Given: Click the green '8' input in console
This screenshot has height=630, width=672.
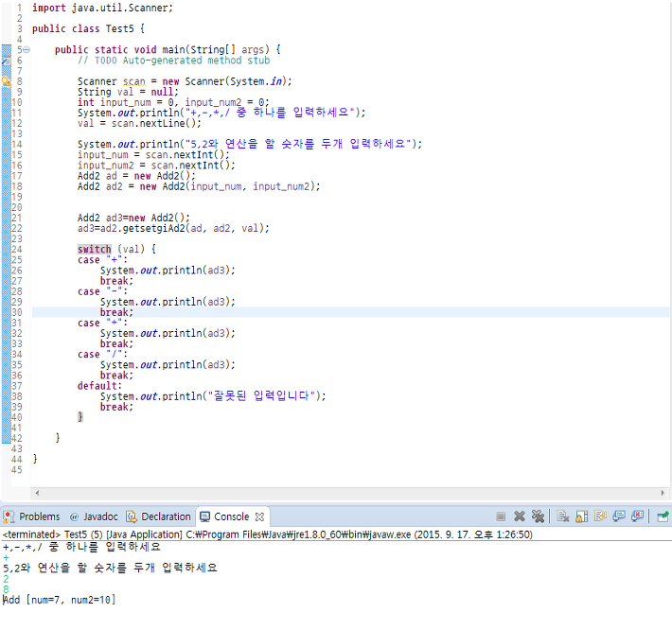Looking at the screenshot, I should pos(6,589).
